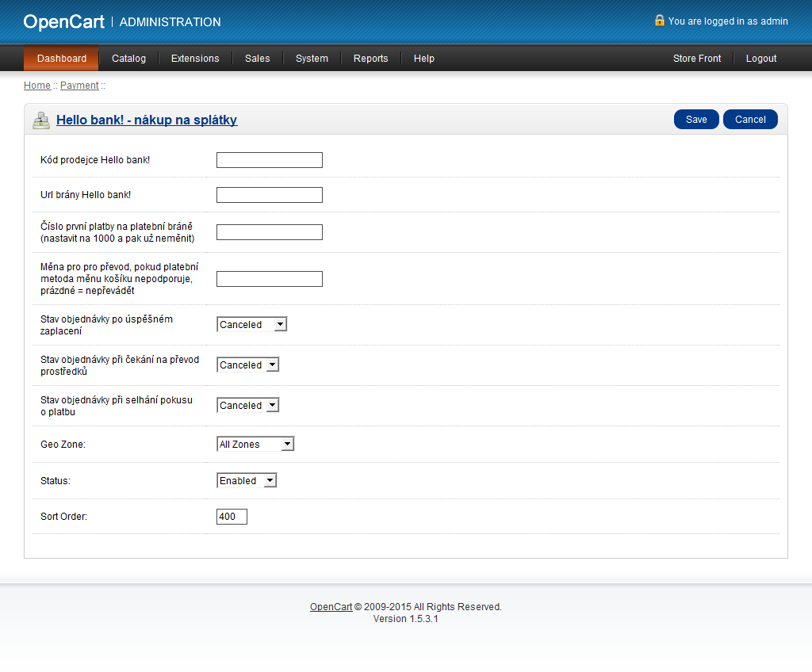This screenshot has height=672, width=812.
Task: Focus the Měna pro převod field
Action: coord(270,278)
